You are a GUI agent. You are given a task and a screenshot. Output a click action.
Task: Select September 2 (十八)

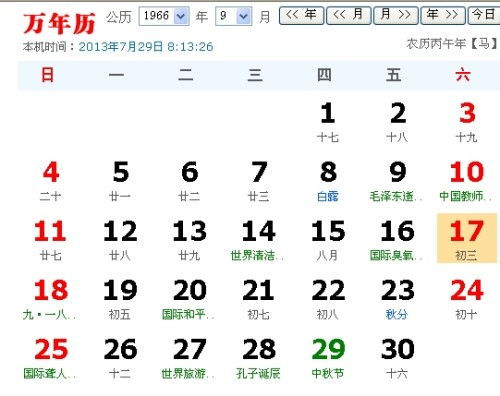click(x=397, y=122)
